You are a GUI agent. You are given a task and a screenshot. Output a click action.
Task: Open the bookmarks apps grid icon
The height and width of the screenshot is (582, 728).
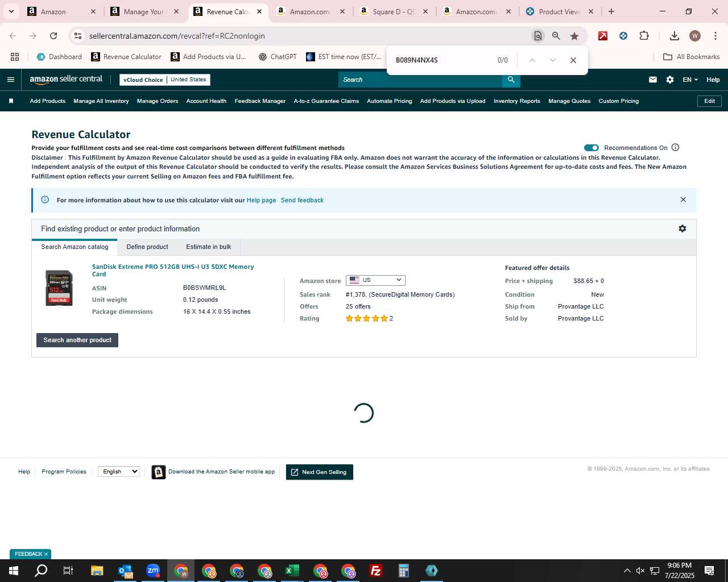pos(15,57)
